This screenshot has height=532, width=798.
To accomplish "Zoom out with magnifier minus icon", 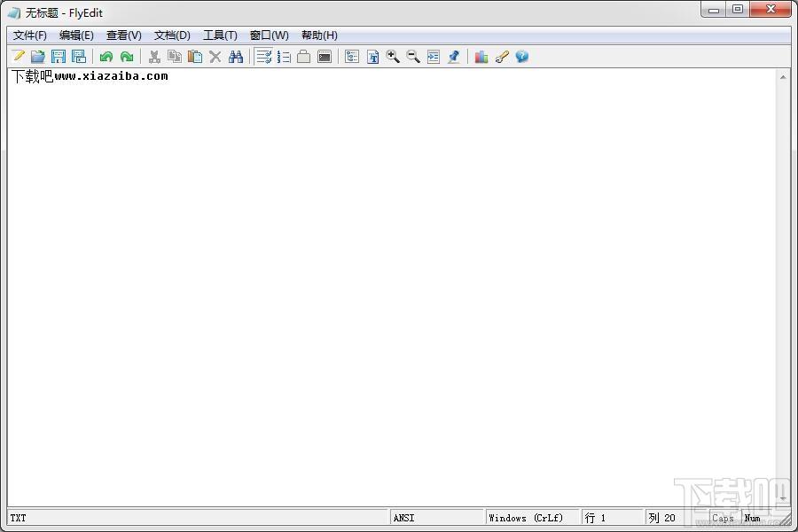I will (413, 57).
